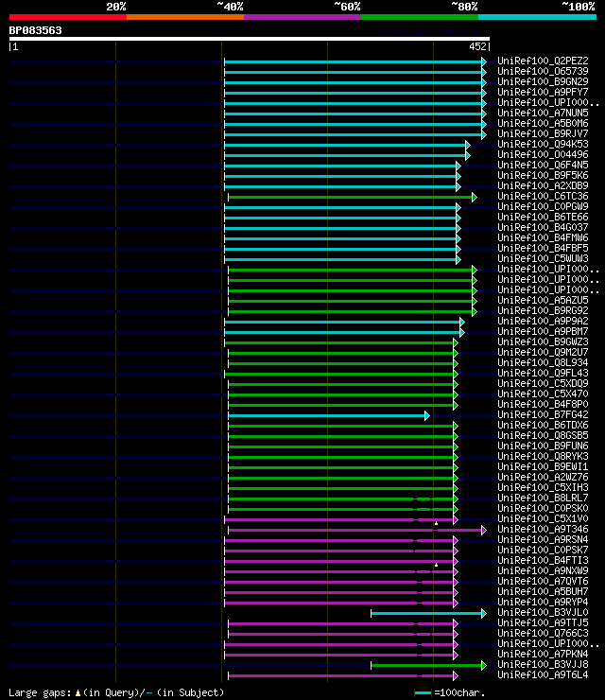605x700 pixels.
Task: Open hit UniRef100_A9PBM7
Action: click(x=543, y=332)
